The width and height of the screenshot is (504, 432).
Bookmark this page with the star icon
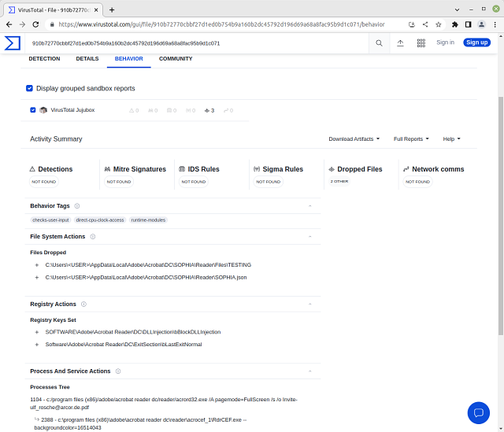[x=439, y=24]
